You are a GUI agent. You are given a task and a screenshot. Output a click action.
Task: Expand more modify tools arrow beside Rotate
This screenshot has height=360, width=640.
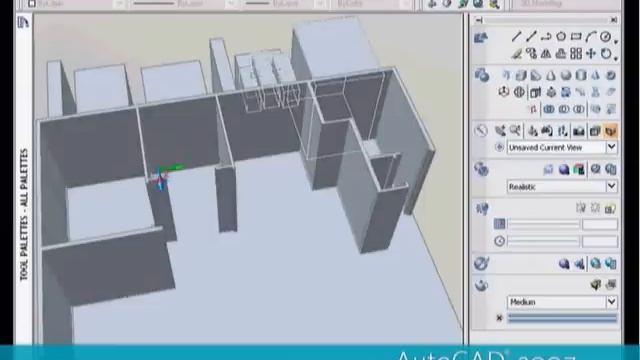pyautogui.click(x=616, y=58)
